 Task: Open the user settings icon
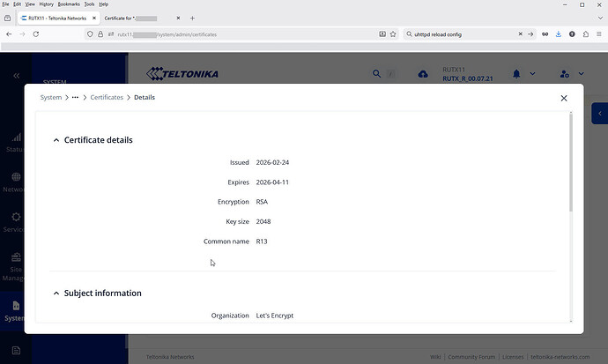pos(565,74)
